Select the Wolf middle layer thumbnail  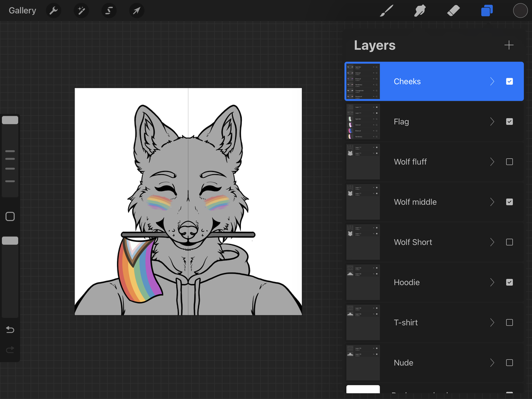pyautogui.click(x=363, y=202)
